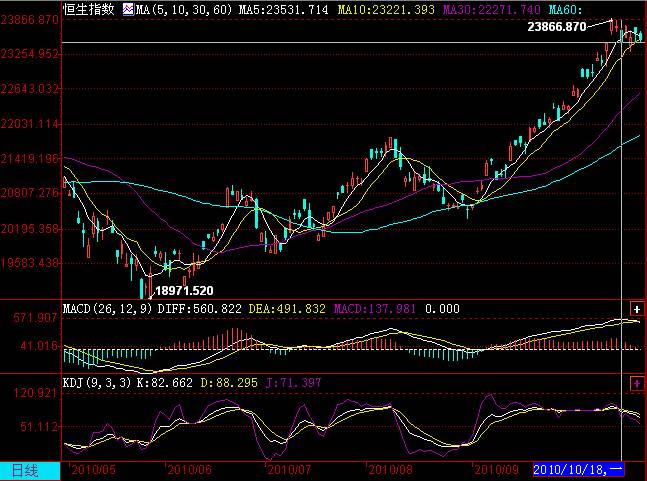Click the 120.921 KDJ axis label

click(35, 393)
